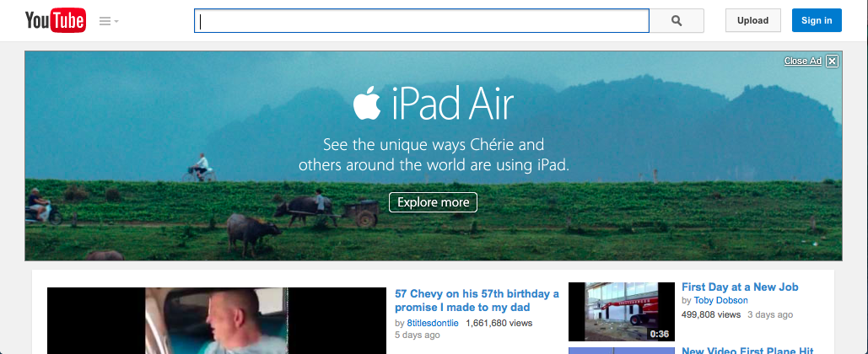868x354 pixels.
Task: Click the Close Ad link
Action: (x=803, y=61)
